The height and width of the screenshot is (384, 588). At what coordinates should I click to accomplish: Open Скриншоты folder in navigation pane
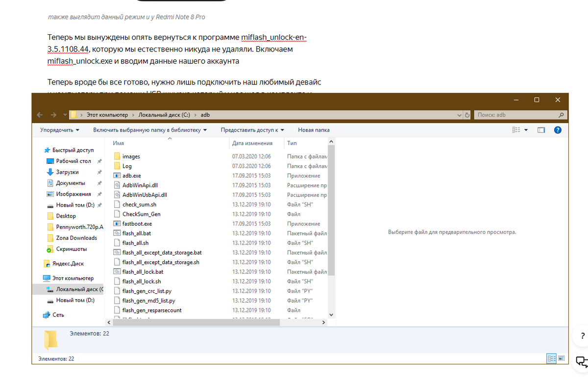[71, 249]
